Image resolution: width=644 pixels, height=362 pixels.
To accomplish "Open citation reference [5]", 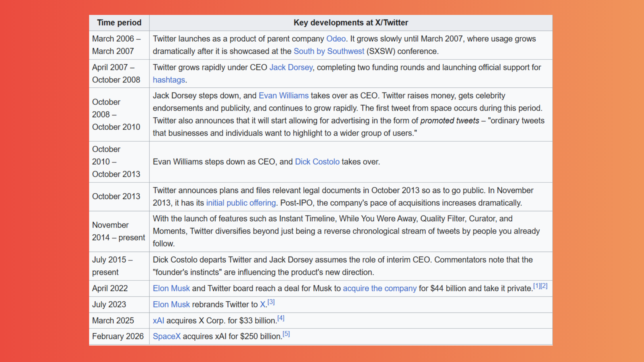I will click(x=286, y=334).
